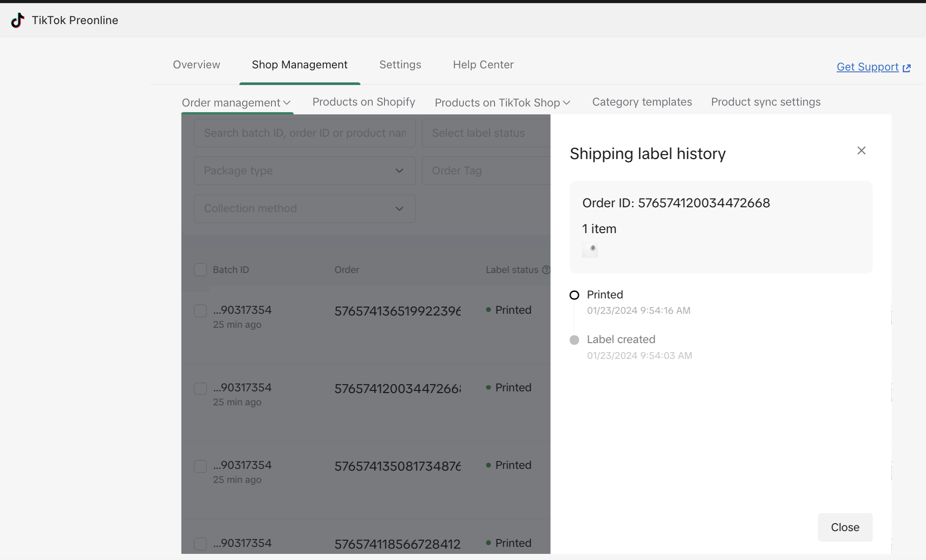The image size is (926, 560).
Task: Switch to the Overview tab
Action: (x=196, y=65)
